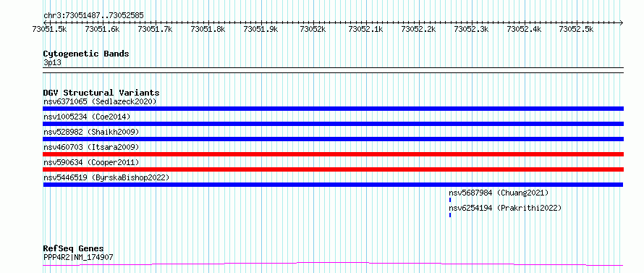Click the Cytogenetic Bands track title
Image resolution: width=644 pixels, height=273 pixels.
point(86,54)
